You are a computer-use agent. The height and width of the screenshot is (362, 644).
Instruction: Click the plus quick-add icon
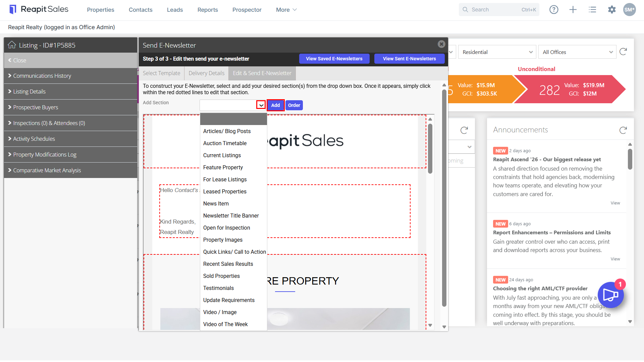point(573,10)
